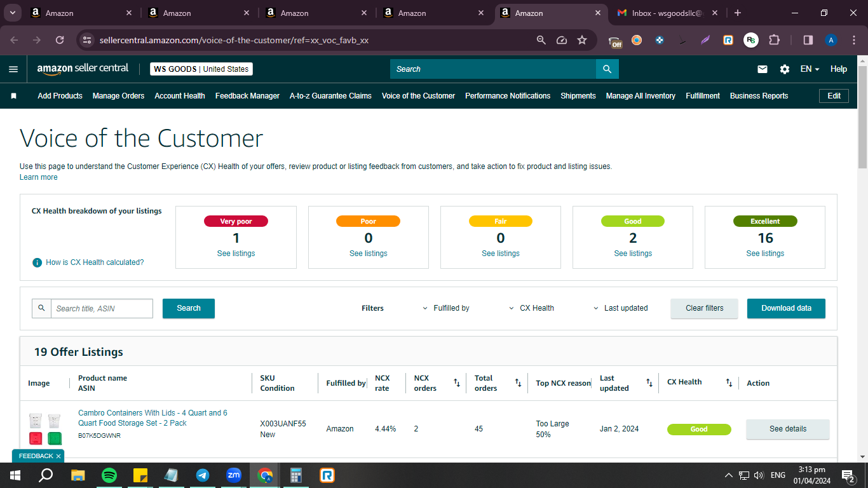Screen dimensions: 868x488
Task: Open Account Health from the navigation bar
Action: coord(180,96)
